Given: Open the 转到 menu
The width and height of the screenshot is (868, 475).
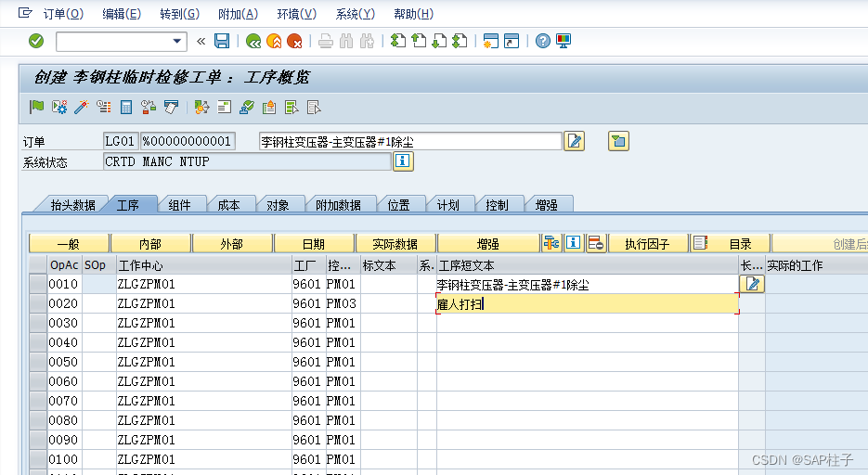Looking at the screenshot, I should pos(179,14).
